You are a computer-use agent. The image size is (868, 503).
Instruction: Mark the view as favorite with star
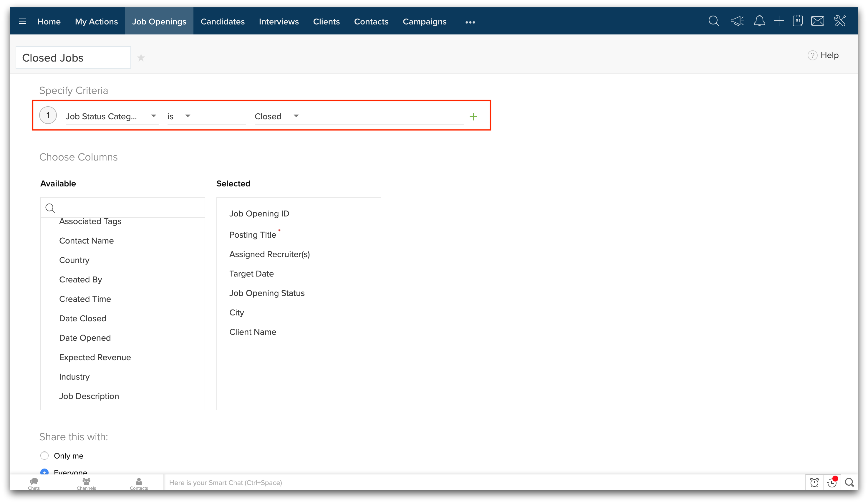point(141,58)
